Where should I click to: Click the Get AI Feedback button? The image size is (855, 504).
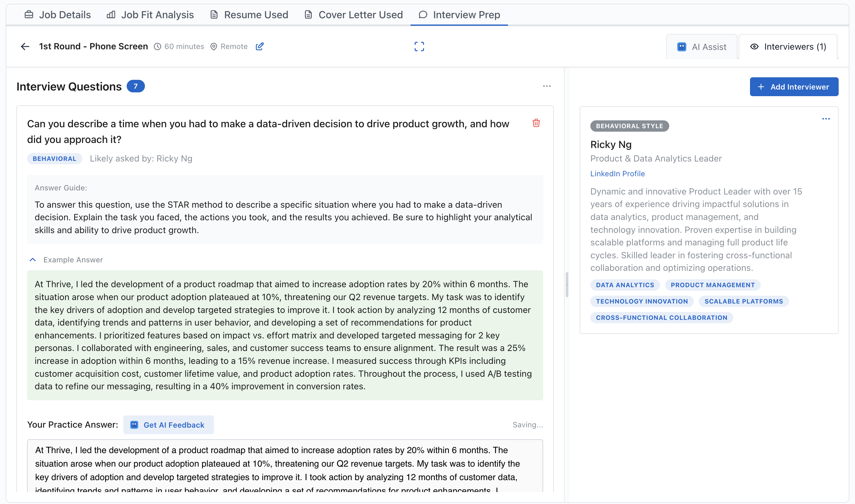pos(168,425)
